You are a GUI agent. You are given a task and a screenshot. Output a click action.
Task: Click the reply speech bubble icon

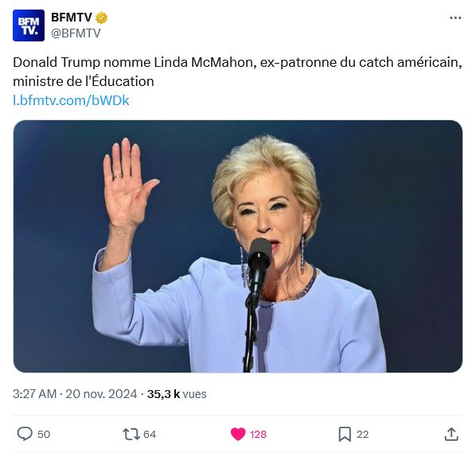tap(25, 434)
